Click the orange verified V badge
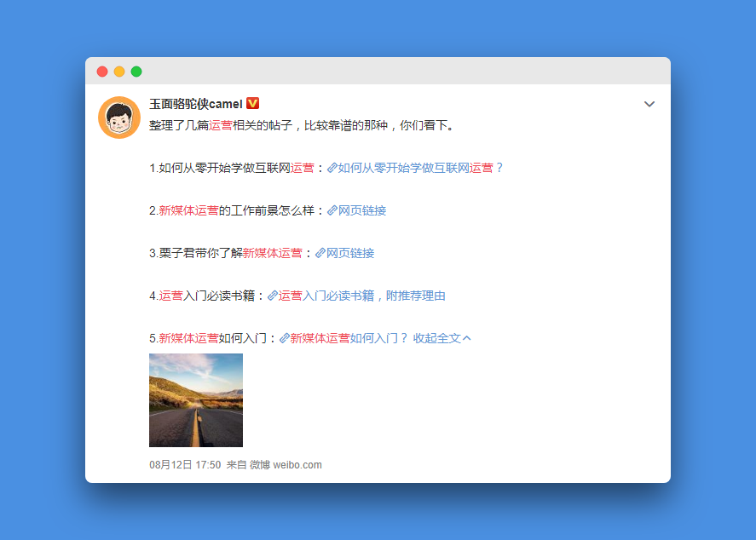Image resolution: width=756 pixels, height=540 pixels. pyautogui.click(x=252, y=103)
